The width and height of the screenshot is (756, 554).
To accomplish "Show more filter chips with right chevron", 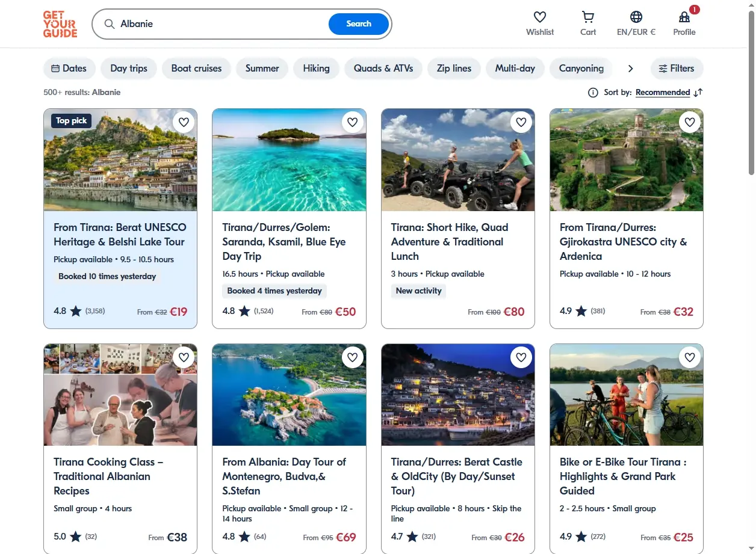I will pos(630,69).
